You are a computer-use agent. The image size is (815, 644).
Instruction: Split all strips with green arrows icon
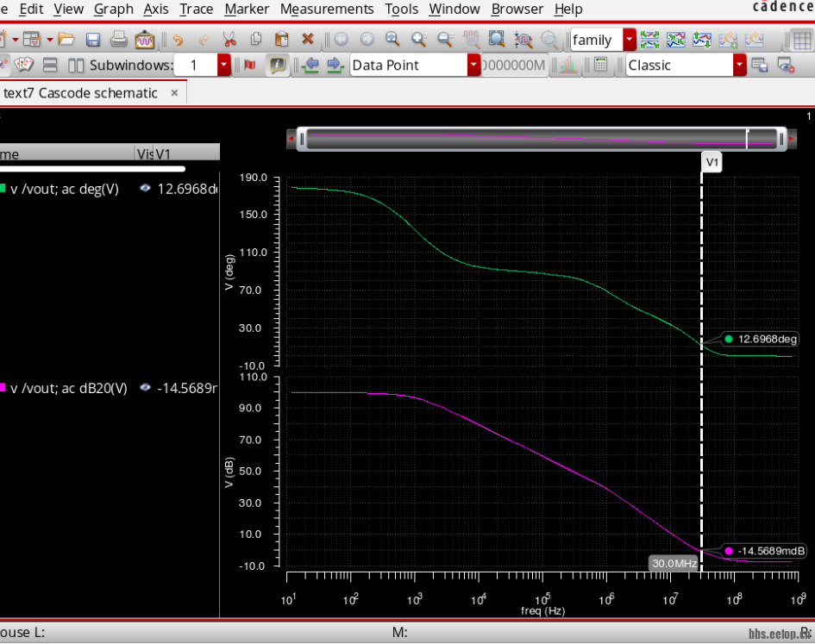[x=649, y=40]
